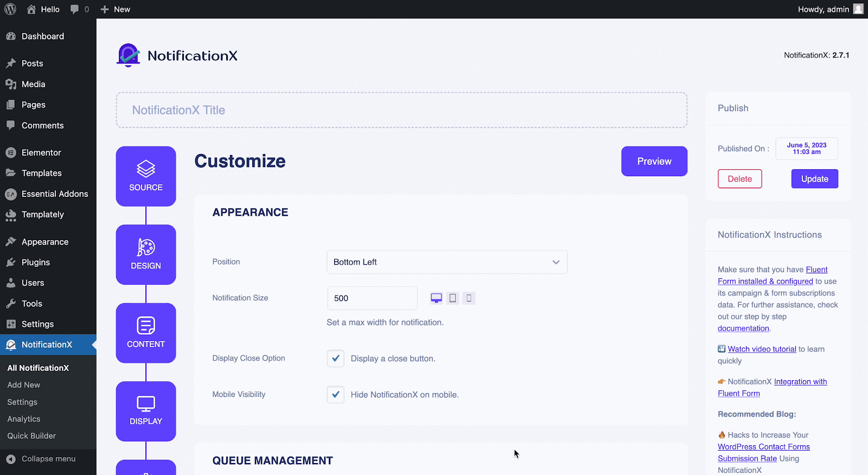Choose Add New under NotificationX
Viewport: 868px width, 475px height.
pos(24,385)
